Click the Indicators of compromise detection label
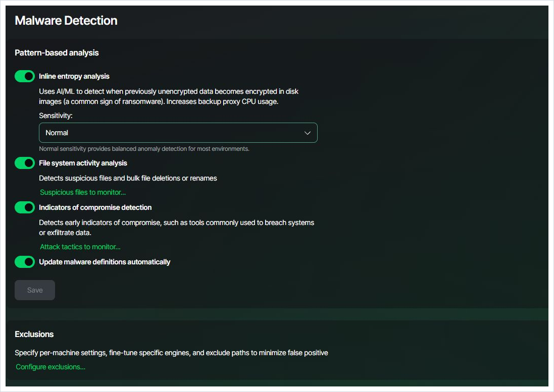Image resolution: width=554 pixels, height=392 pixels. click(x=95, y=207)
